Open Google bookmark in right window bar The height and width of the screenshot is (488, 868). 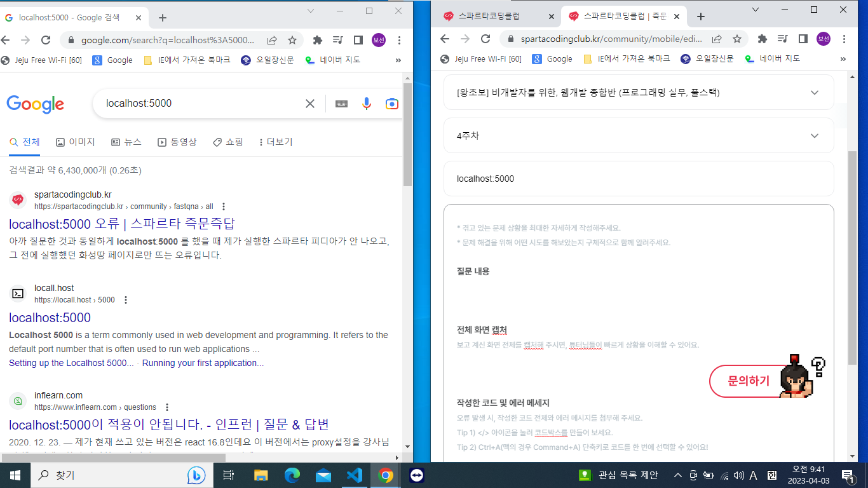coord(552,59)
